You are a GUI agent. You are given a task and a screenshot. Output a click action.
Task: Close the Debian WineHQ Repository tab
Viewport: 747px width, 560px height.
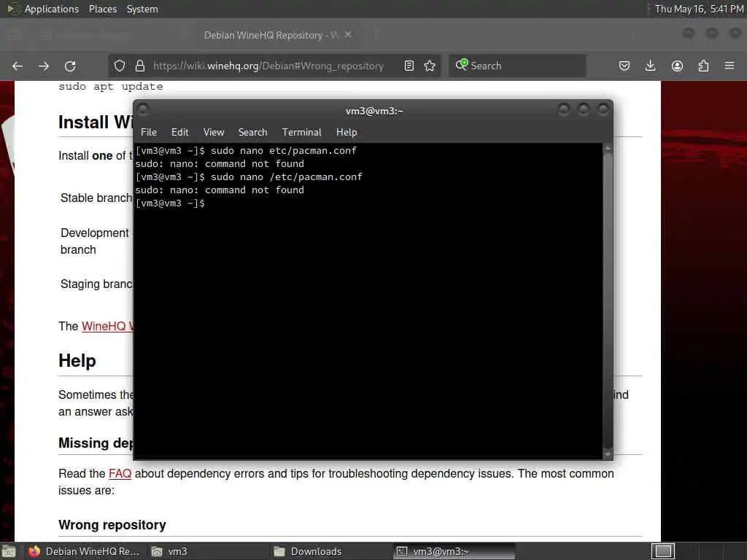(x=348, y=35)
